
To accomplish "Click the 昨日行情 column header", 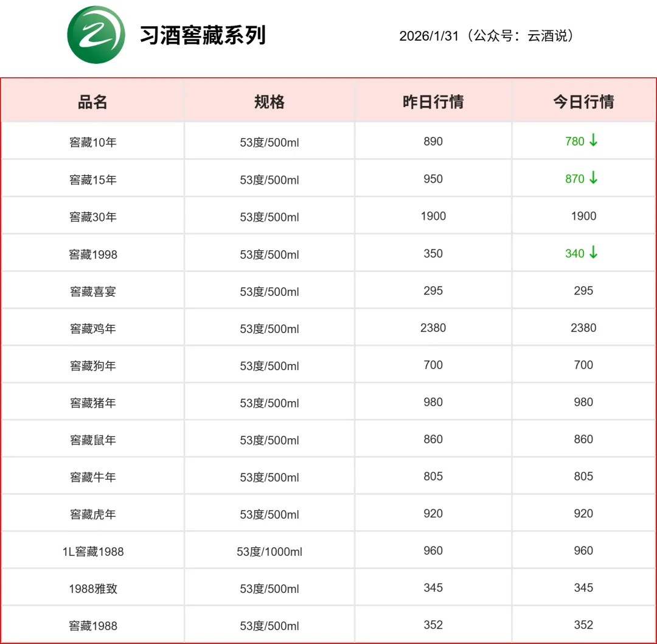I will click(x=433, y=102).
